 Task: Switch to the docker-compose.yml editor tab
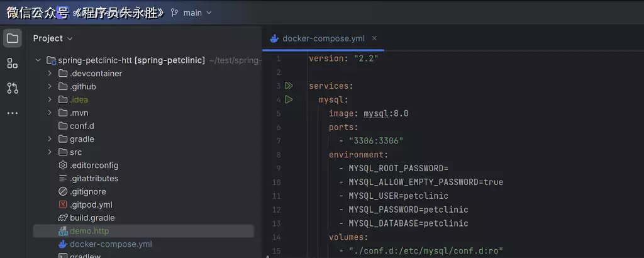point(323,38)
